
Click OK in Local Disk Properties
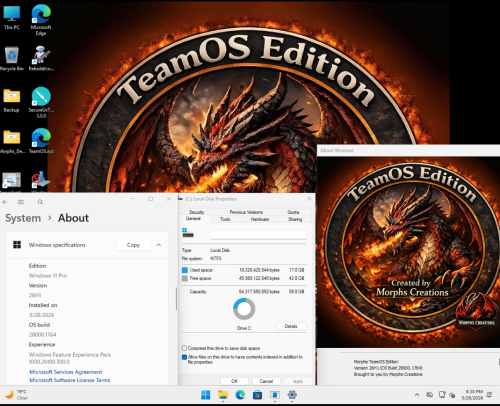[x=234, y=381]
